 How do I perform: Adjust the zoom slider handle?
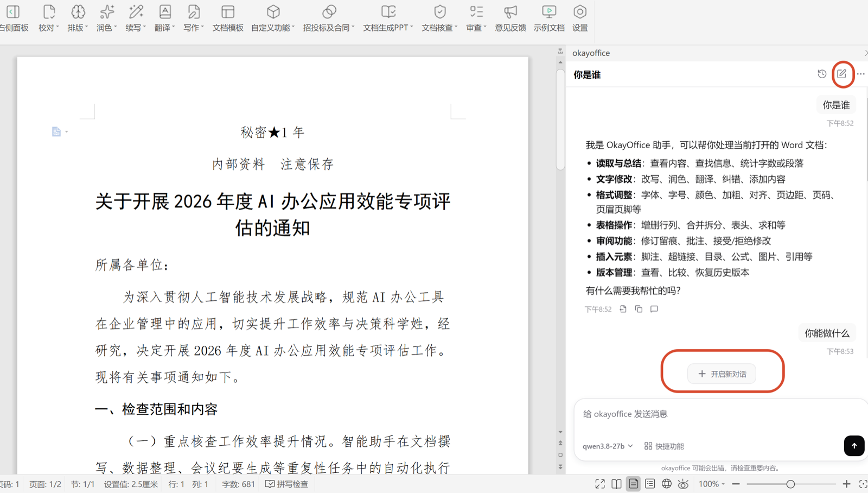pos(790,484)
